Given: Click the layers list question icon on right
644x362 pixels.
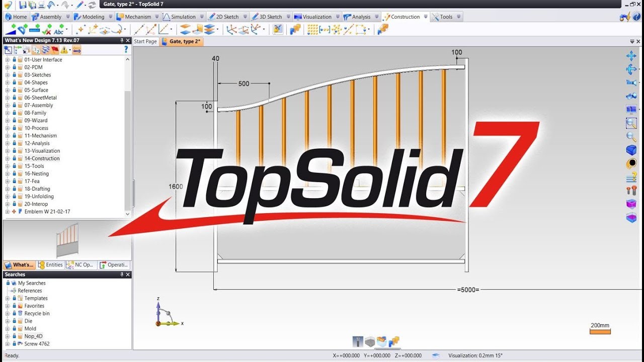Looking at the screenshot, I should point(631,177).
